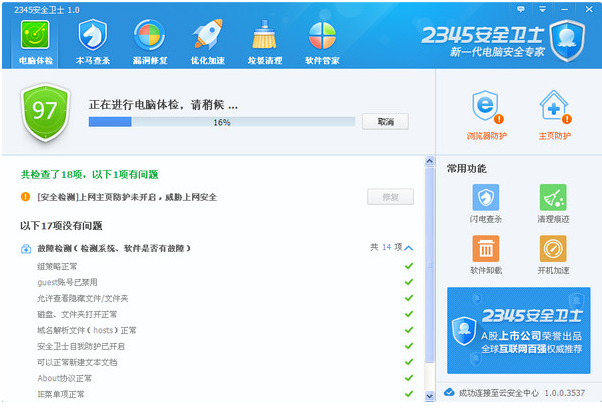602x418 pixels.
Task: Click the scan progress bar
Action: click(221, 122)
